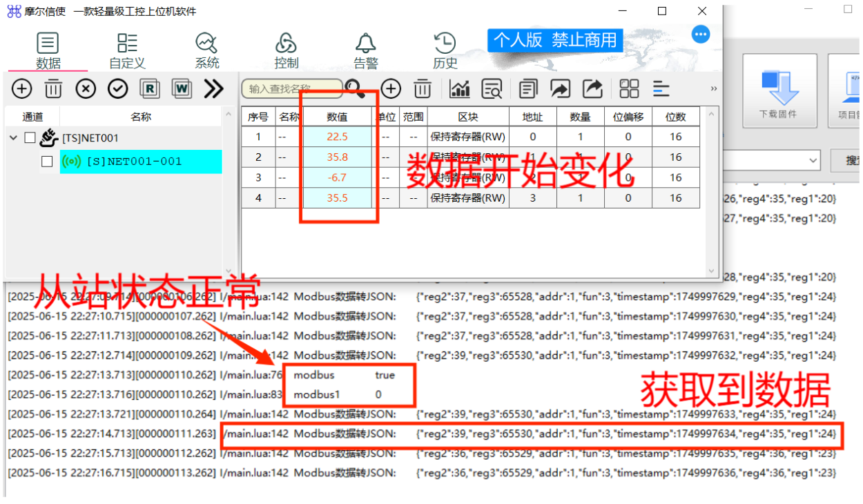Open the 告警 alarm tab

point(366,50)
